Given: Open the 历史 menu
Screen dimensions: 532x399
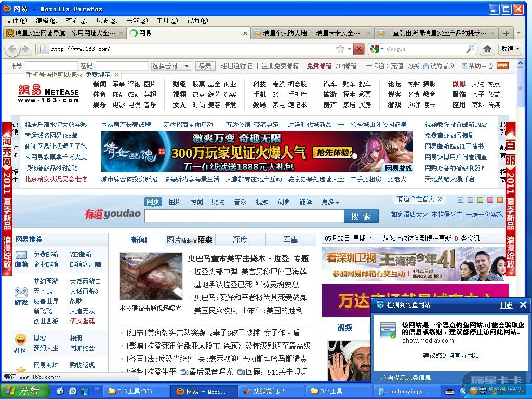Looking at the screenshot, I should [x=107, y=21].
